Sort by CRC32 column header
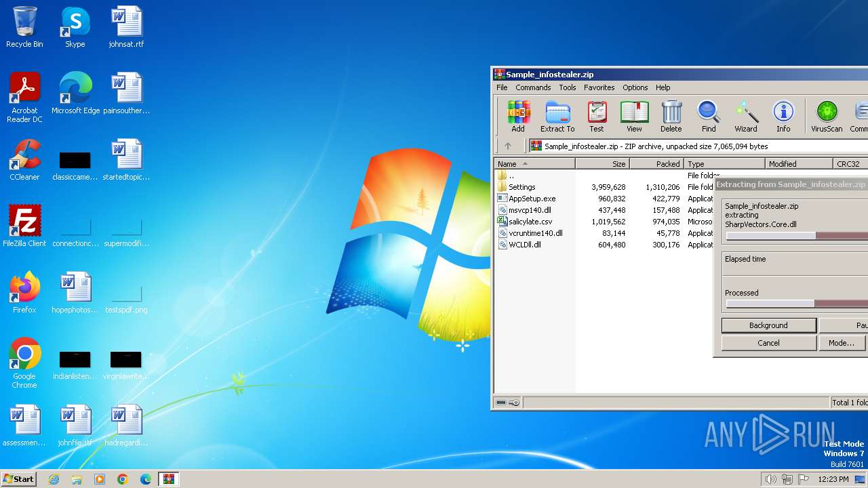 click(850, 164)
